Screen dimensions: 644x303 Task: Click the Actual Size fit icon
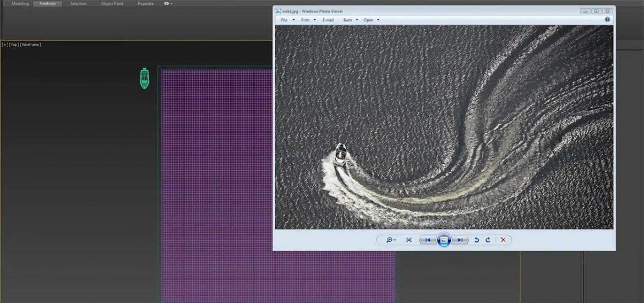(x=409, y=240)
